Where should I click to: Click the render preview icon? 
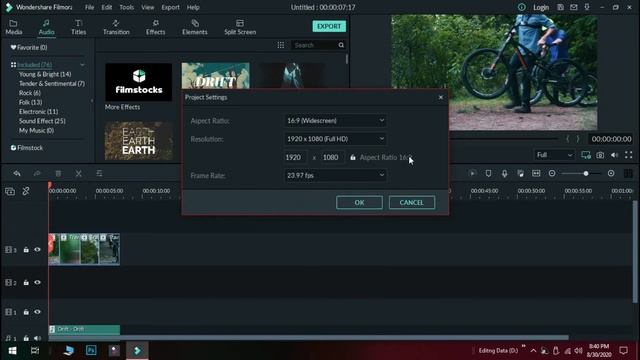472,173
